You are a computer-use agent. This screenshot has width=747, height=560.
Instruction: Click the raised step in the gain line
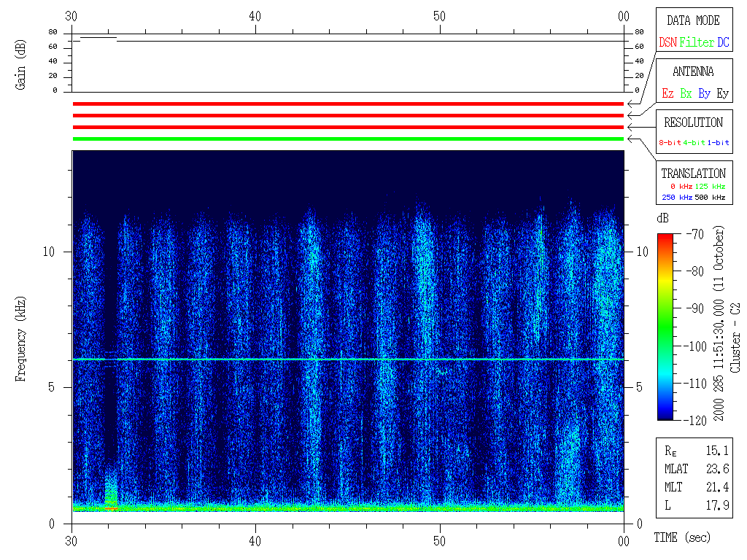[x=98, y=37]
